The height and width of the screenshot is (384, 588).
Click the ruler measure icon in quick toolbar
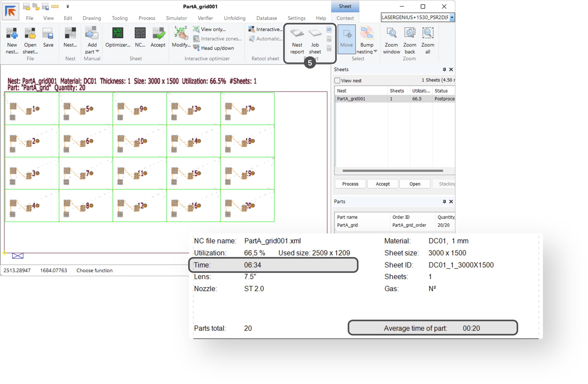pyautogui.click(x=55, y=7)
